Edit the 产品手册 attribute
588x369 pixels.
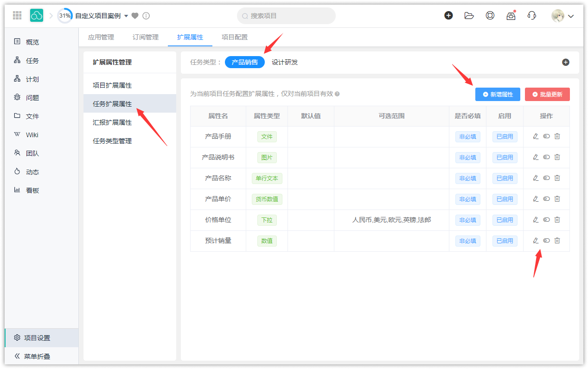point(536,136)
